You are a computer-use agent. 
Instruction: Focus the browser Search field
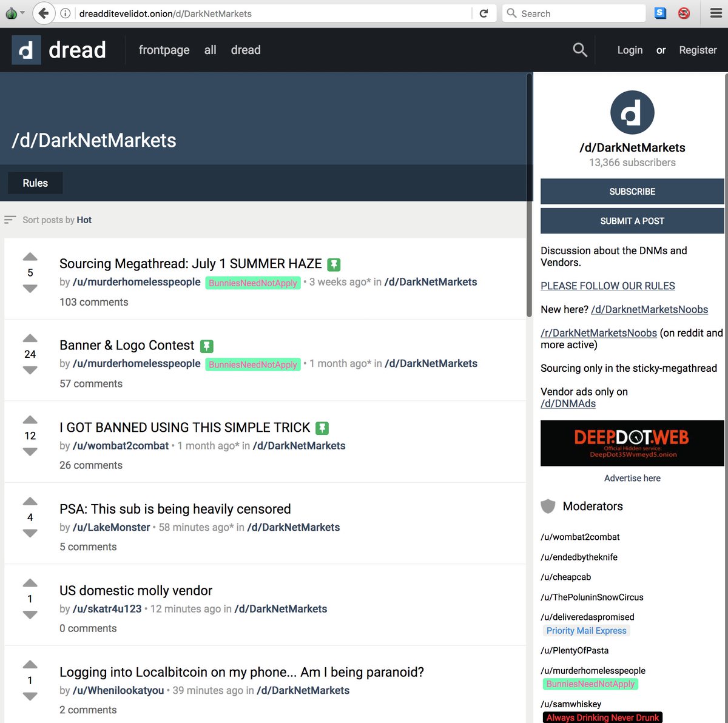click(x=574, y=13)
